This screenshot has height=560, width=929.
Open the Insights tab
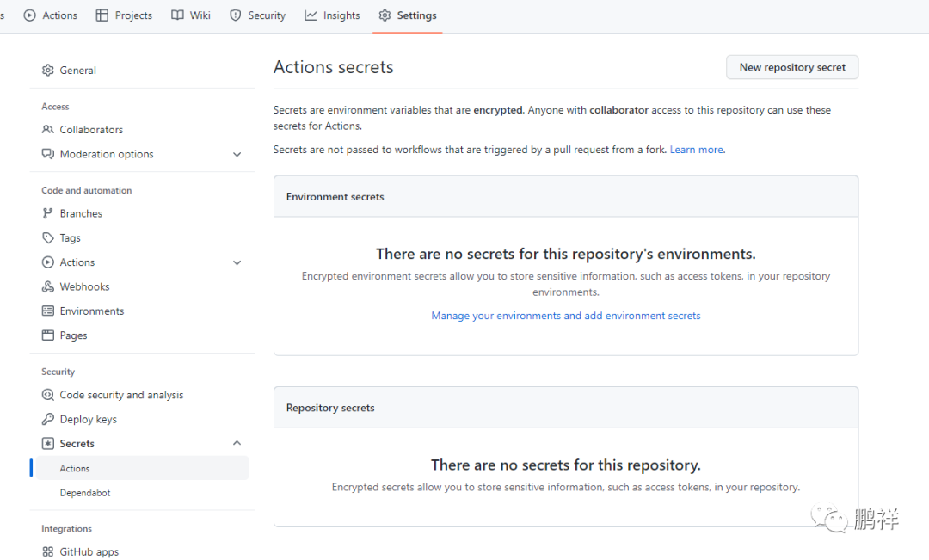(x=332, y=15)
